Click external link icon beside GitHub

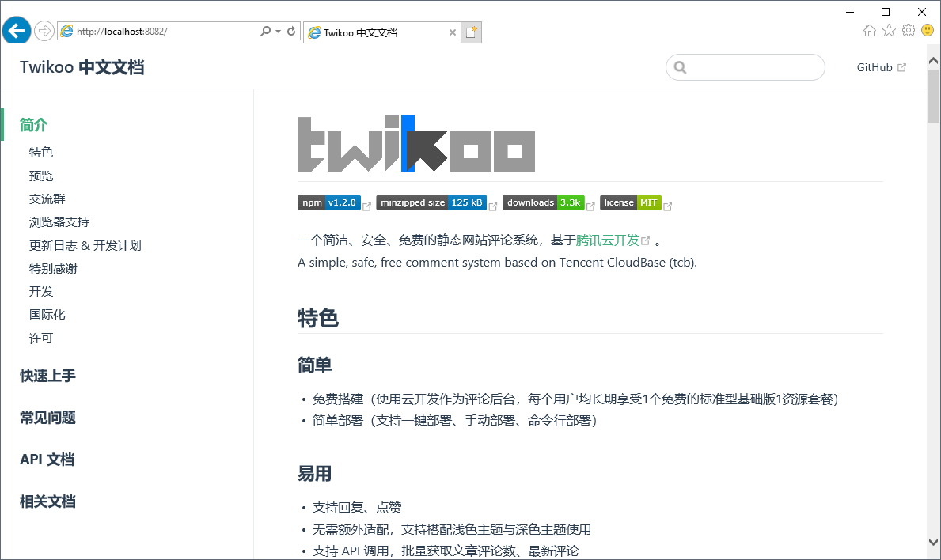(x=901, y=67)
